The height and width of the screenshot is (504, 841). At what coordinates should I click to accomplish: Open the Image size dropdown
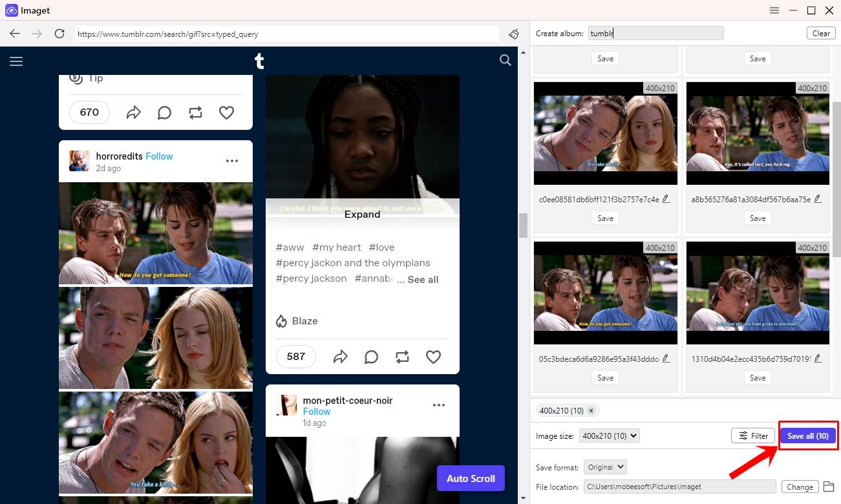(609, 436)
